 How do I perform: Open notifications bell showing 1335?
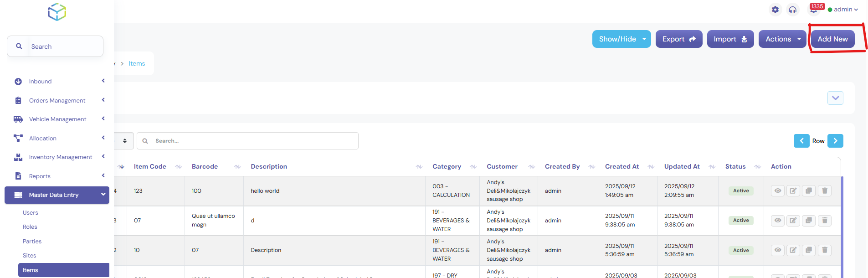click(x=813, y=10)
